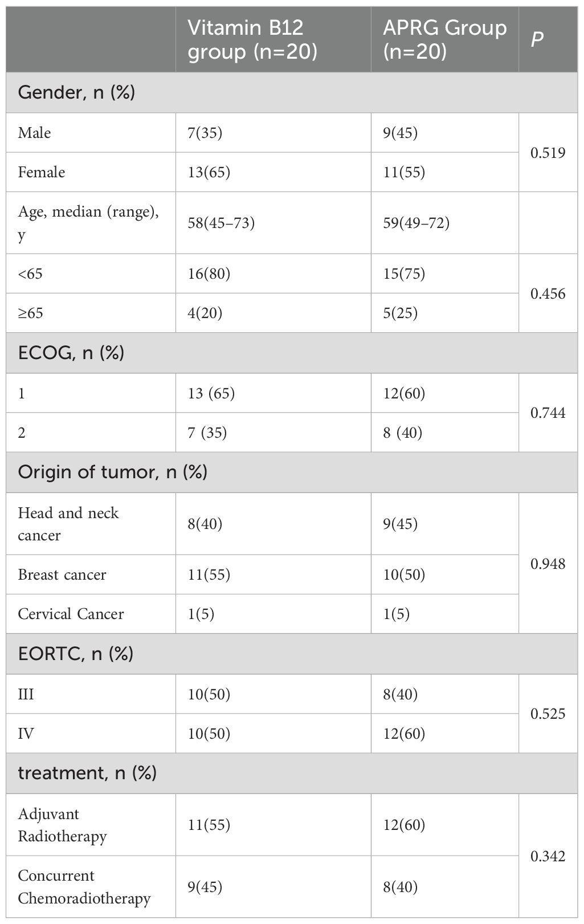Click the Age, median (range) row label
584x924 pixels.
pos(88,223)
